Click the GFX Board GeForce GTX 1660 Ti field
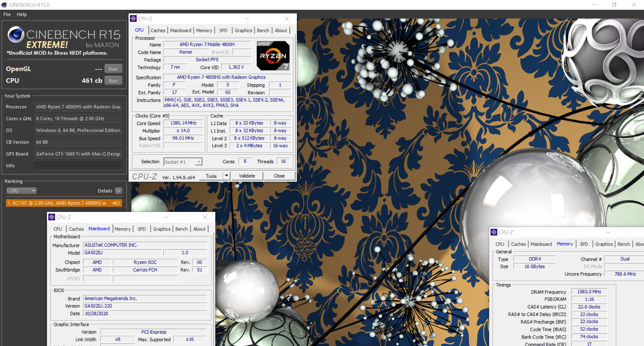 78,154
